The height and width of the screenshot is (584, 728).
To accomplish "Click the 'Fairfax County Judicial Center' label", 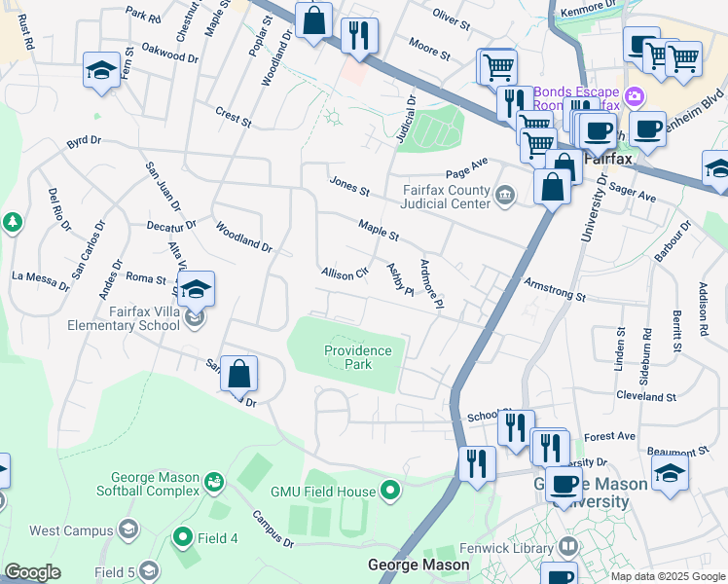I will point(446,197).
